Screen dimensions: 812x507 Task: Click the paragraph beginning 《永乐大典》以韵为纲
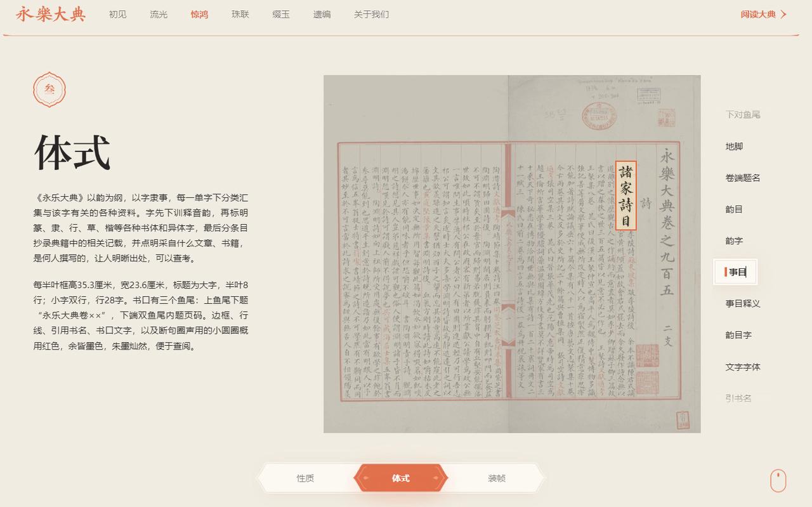point(141,228)
